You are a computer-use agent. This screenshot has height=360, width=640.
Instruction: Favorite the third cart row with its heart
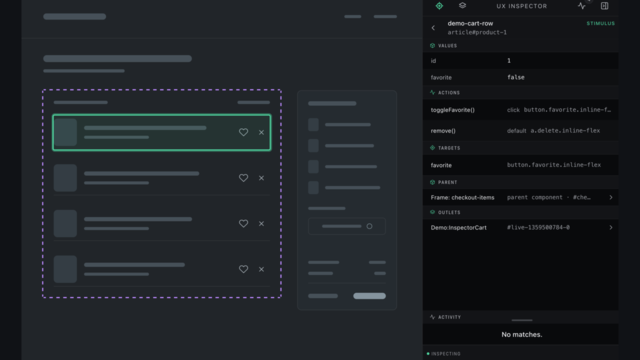[243, 224]
